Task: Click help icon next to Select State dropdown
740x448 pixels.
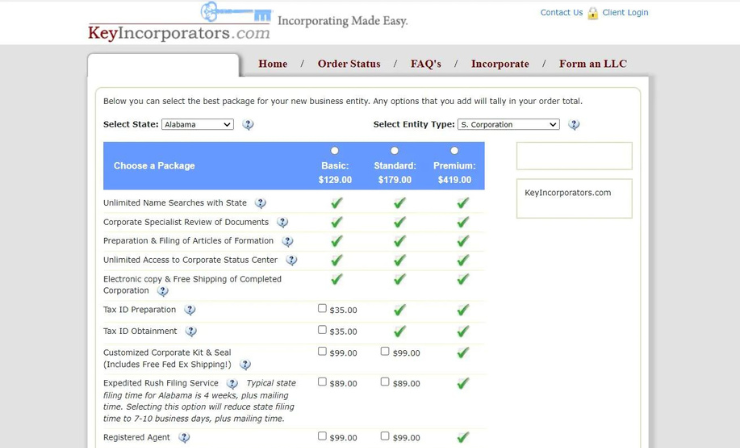Action: (248, 125)
